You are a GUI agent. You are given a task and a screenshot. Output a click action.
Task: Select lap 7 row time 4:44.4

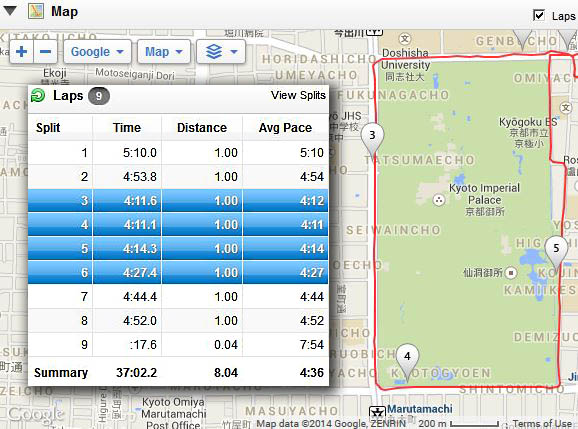(x=140, y=296)
